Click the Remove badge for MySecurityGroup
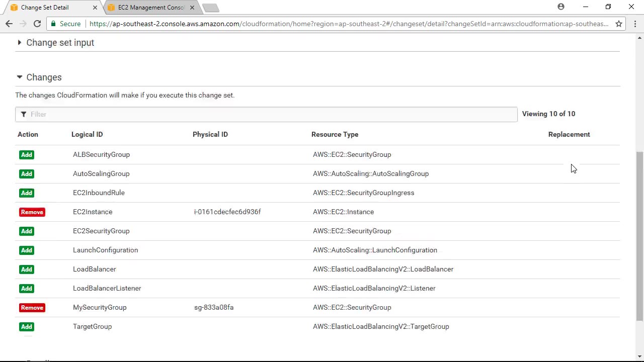 click(32, 308)
